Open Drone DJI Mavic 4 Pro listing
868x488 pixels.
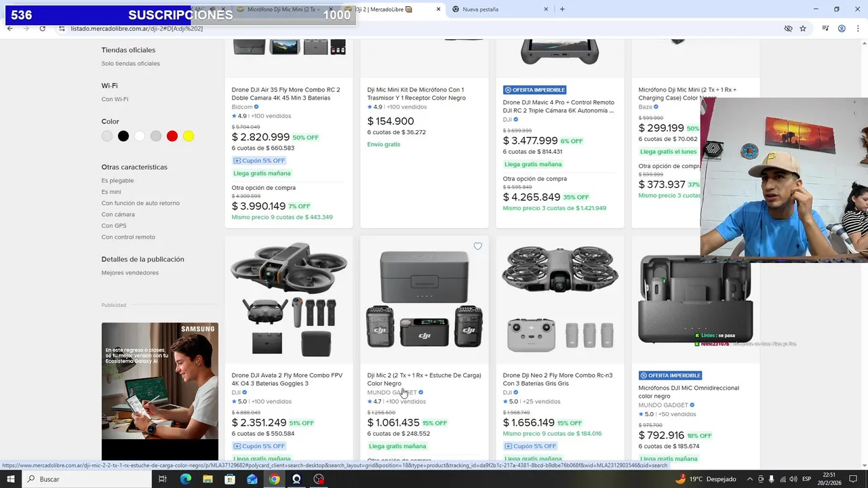(559, 106)
